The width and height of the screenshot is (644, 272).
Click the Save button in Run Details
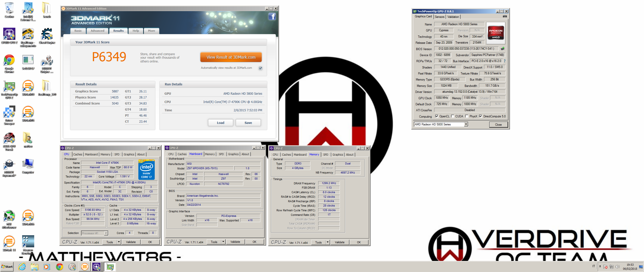point(248,123)
